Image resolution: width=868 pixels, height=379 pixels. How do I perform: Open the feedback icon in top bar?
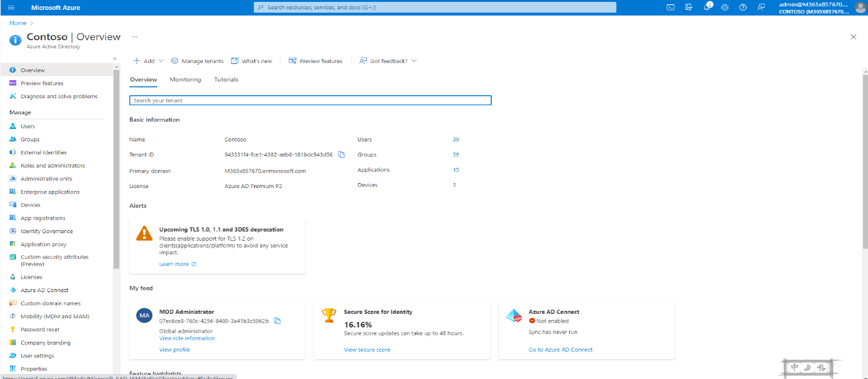click(x=761, y=8)
